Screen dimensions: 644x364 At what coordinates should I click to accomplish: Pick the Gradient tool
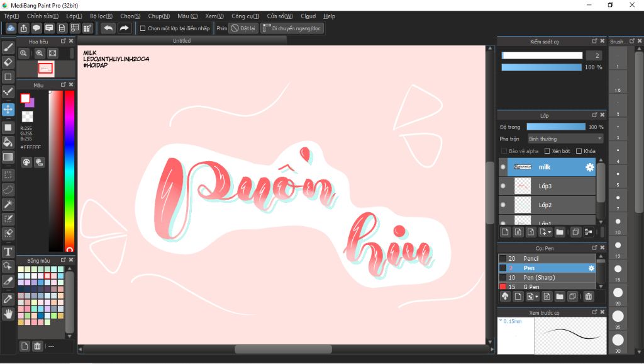[8, 157]
